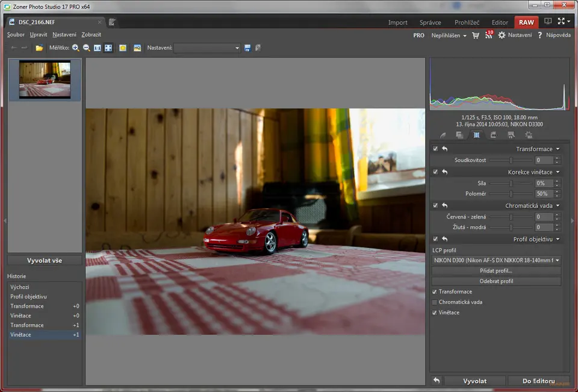Open the shopping cart icon
This screenshot has width=578, height=392.
476,36
